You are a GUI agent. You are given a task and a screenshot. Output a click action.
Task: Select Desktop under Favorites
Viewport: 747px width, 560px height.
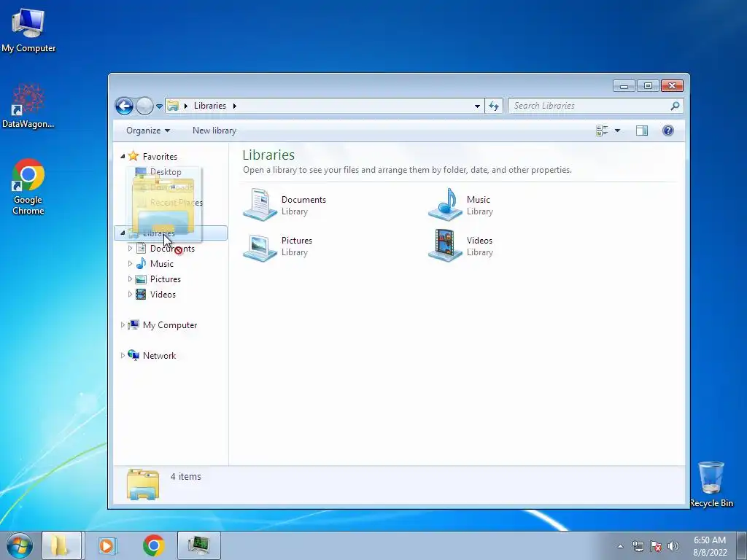coord(166,171)
